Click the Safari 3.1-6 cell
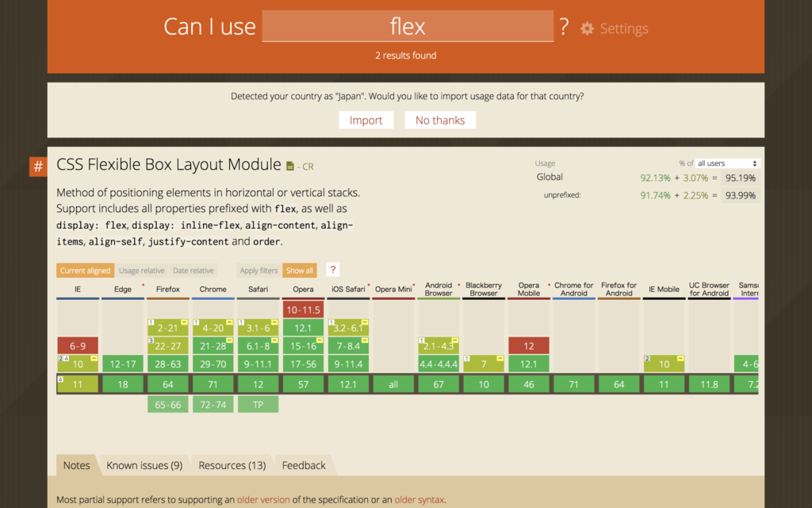812x508 pixels. [x=258, y=328]
